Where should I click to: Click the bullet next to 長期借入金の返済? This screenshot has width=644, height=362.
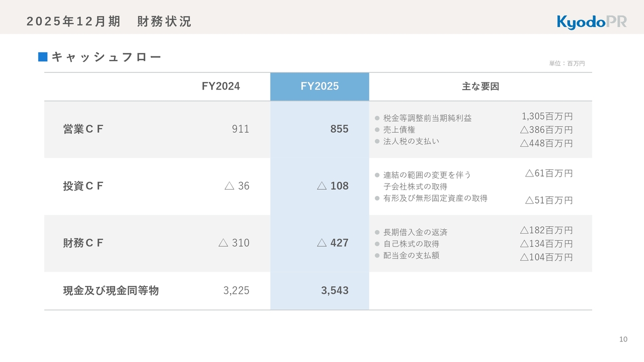pos(377,232)
